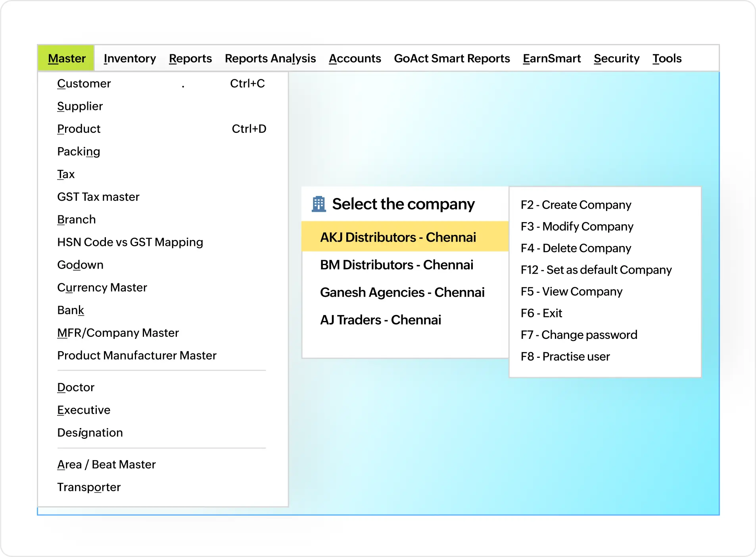Switch to the Inventory menu
This screenshot has width=756, height=557.
coord(130,58)
